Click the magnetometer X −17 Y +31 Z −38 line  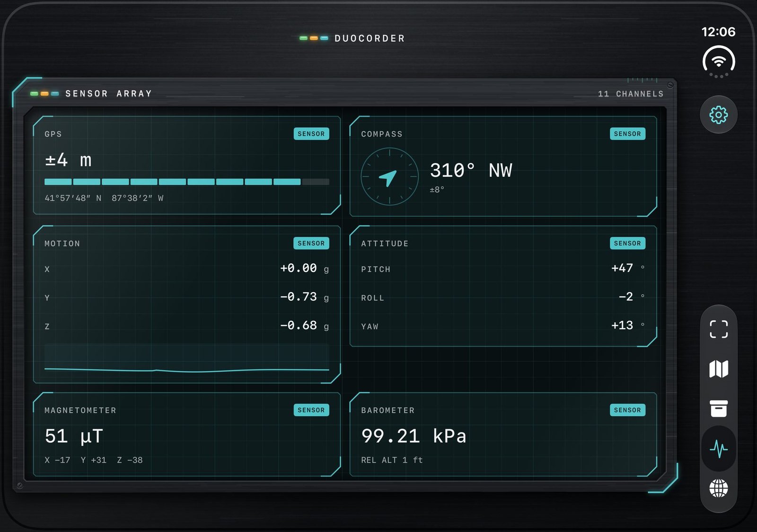coord(94,460)
